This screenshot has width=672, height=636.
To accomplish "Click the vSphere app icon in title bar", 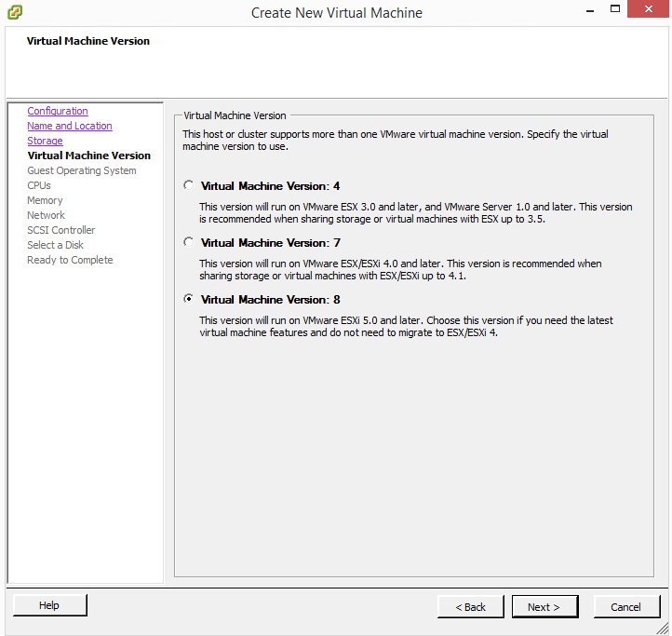I will [x=15, y=12].
